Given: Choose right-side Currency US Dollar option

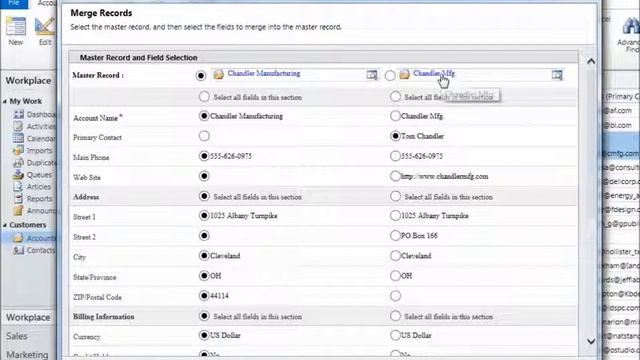Looking at the screenshot, I should 395,335.
